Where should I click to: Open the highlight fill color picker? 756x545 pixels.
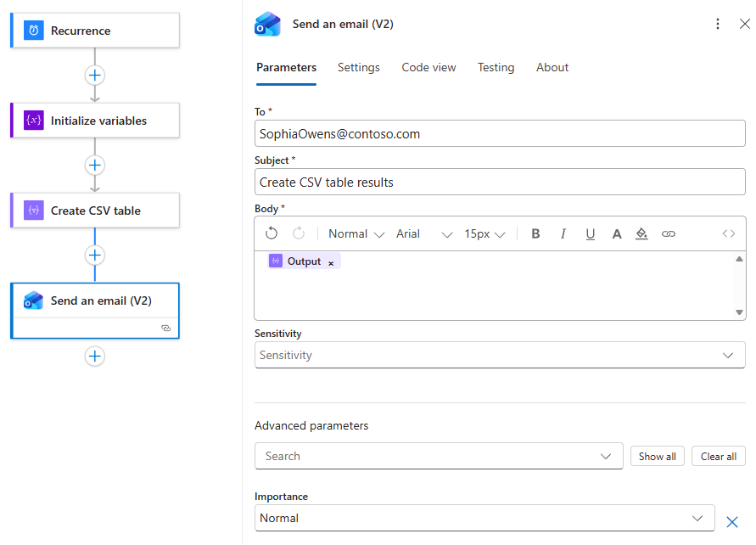[x=641, y=234]
